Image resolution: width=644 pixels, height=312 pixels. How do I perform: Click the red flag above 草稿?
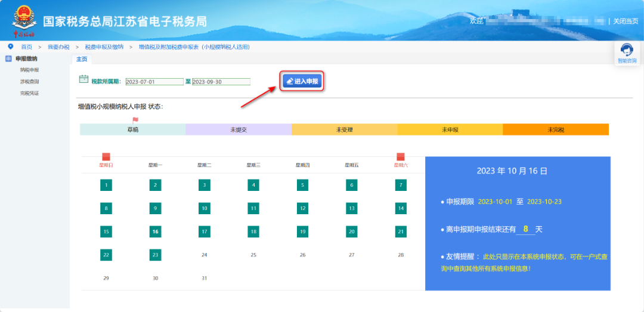(x=135, y=120)
